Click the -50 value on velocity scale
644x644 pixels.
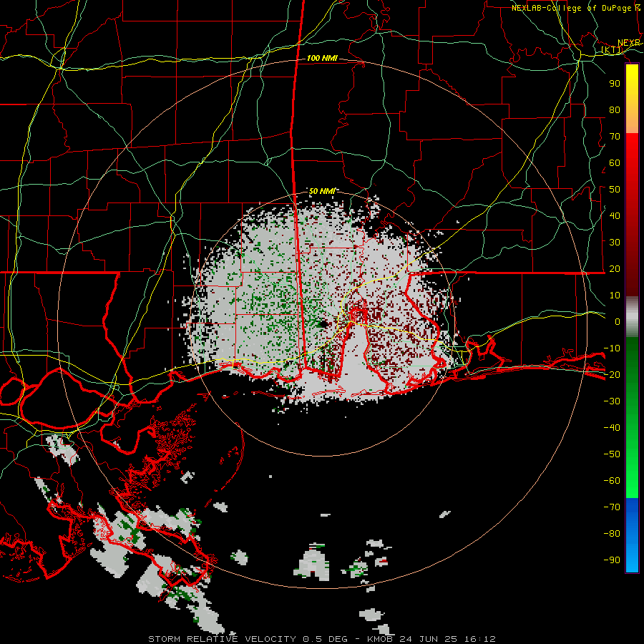click(x=612, y=454)
